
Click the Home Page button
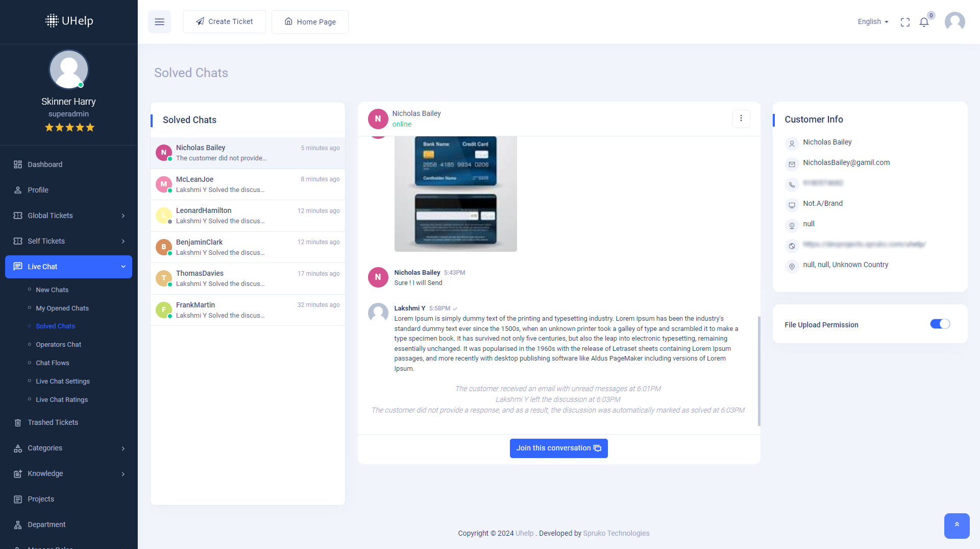click(310, 22)
